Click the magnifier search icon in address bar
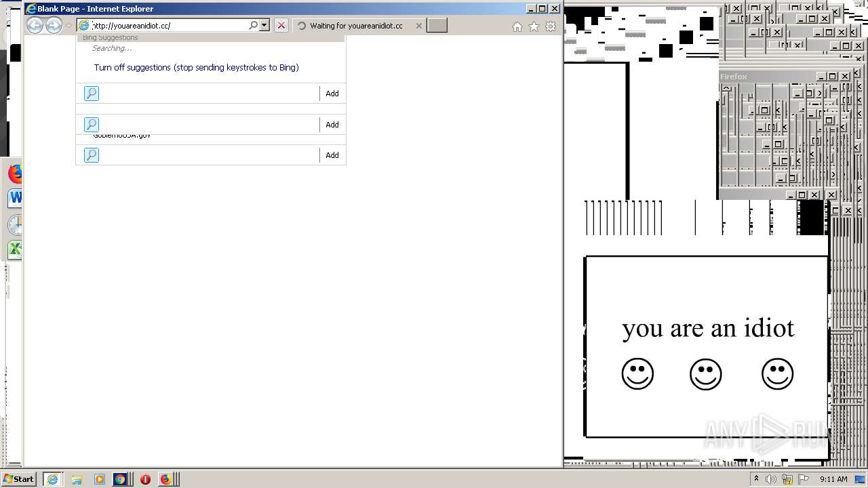 click(254, 26)
